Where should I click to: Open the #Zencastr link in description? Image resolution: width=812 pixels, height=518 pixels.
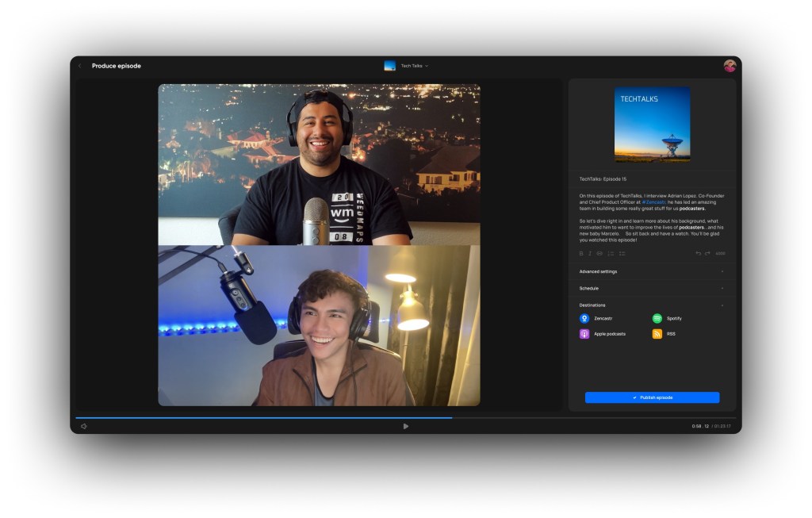[653, 202]
